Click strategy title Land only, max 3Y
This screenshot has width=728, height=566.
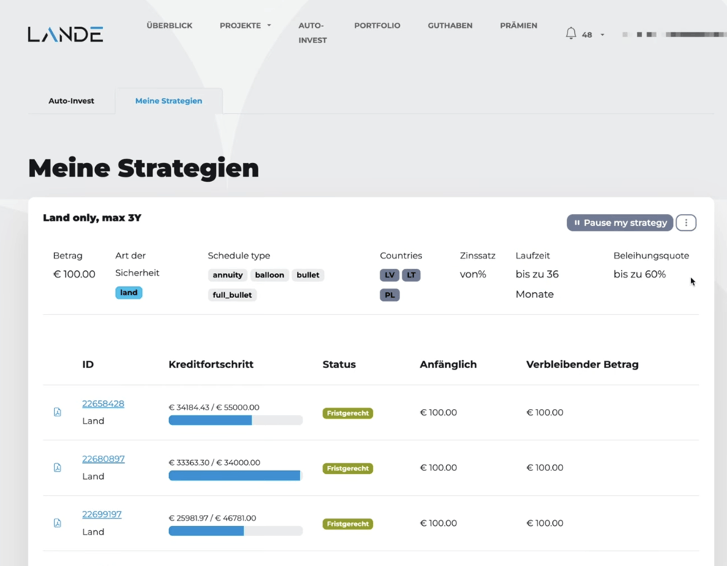click(x=92, y=218)
